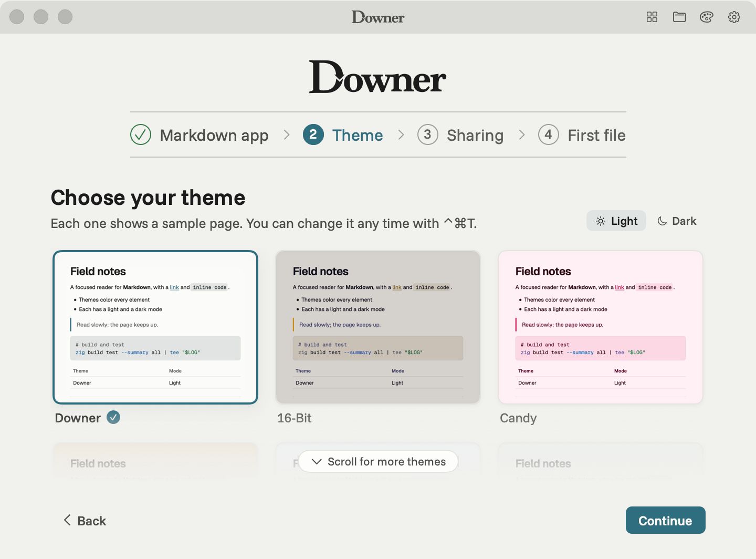Switch preview to Light mode
The width and height of the screenshot is (756, 559).
click(616, 221)
